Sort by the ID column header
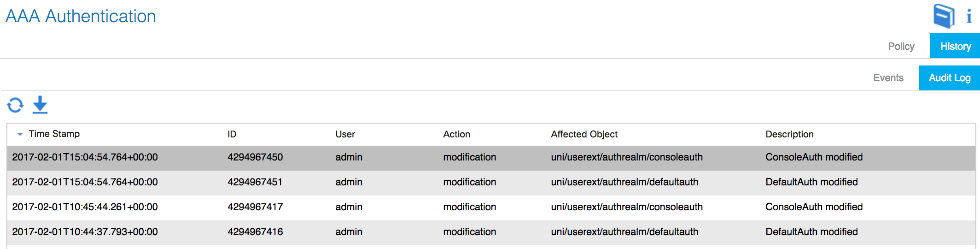Screen dimensions: 980x249 click(232, 134)
